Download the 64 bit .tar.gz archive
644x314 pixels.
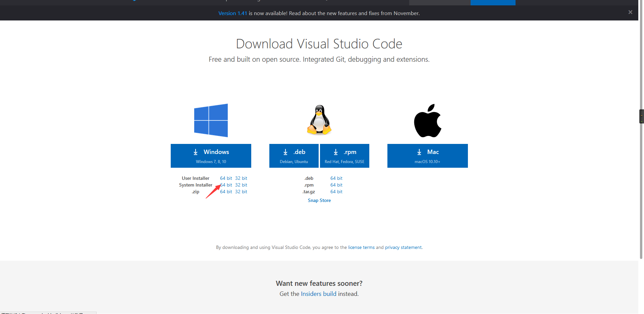[x=336, y=192]
